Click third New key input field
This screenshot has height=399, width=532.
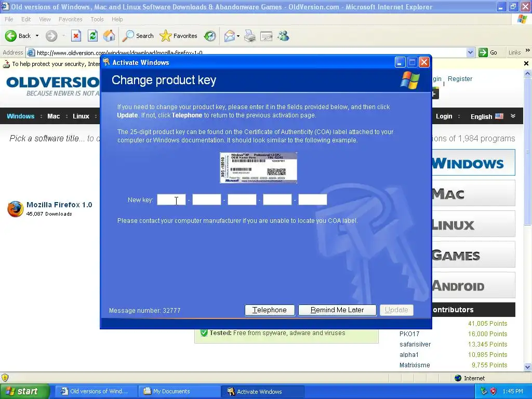(x=242, y=199)
